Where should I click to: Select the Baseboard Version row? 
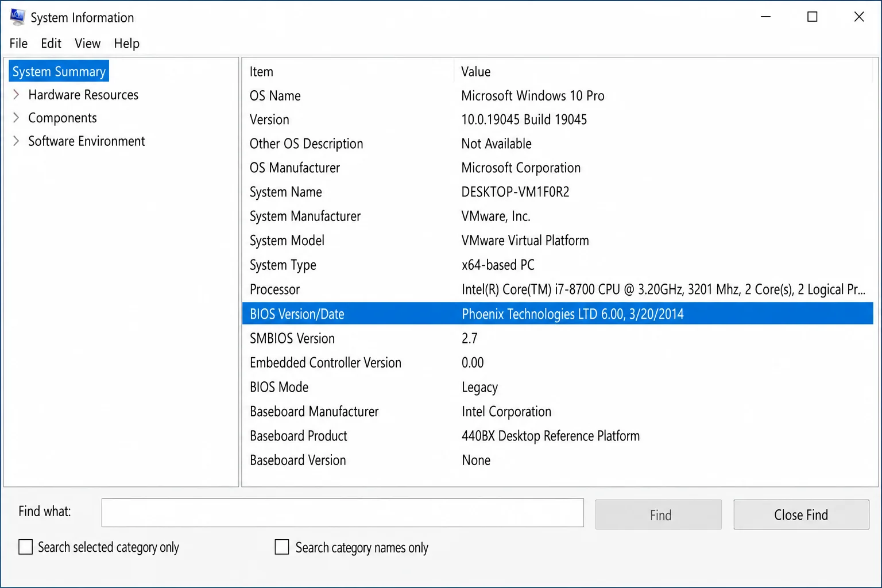558,460
